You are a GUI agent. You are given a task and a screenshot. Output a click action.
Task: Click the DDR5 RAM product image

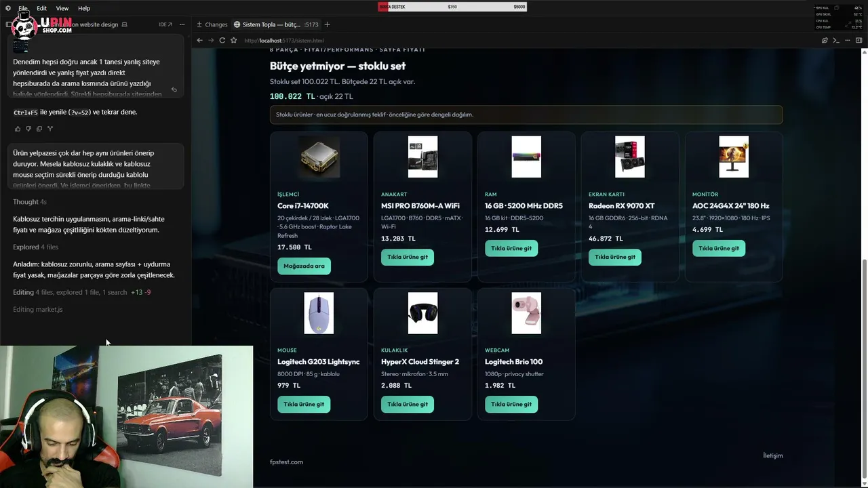click(526, 157)
